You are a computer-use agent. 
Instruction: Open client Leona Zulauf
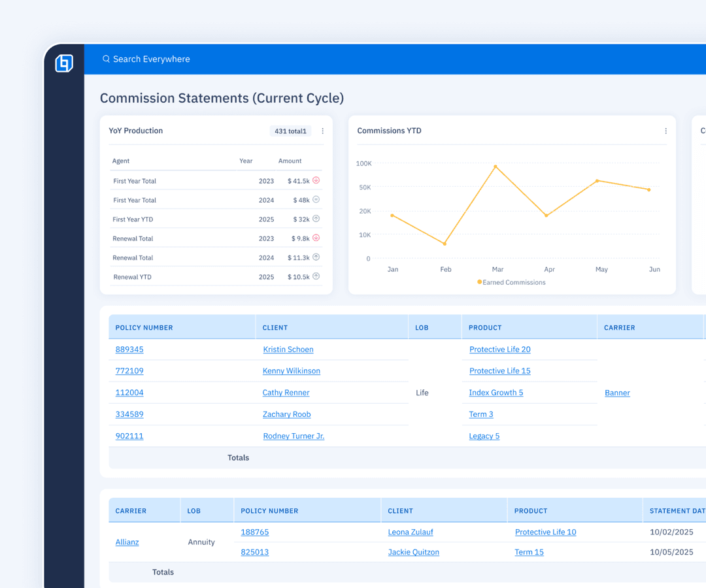411,532
